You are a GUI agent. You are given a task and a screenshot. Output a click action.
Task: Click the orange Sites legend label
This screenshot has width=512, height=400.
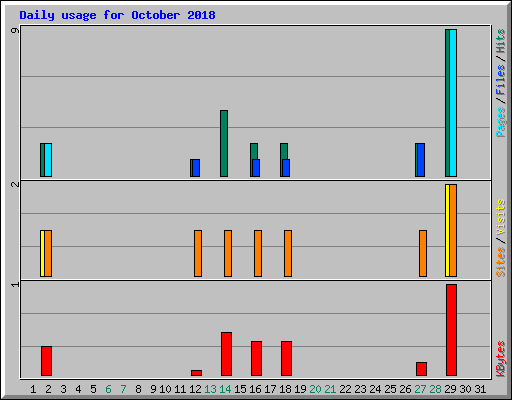(x=500, y=262)
